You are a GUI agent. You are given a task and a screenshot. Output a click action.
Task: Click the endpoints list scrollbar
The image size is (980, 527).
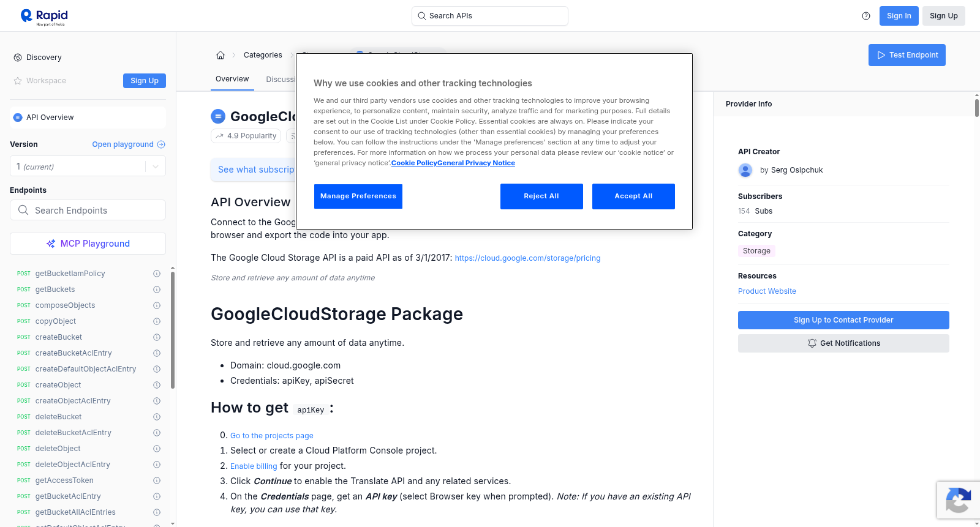(x=173, y=331)
